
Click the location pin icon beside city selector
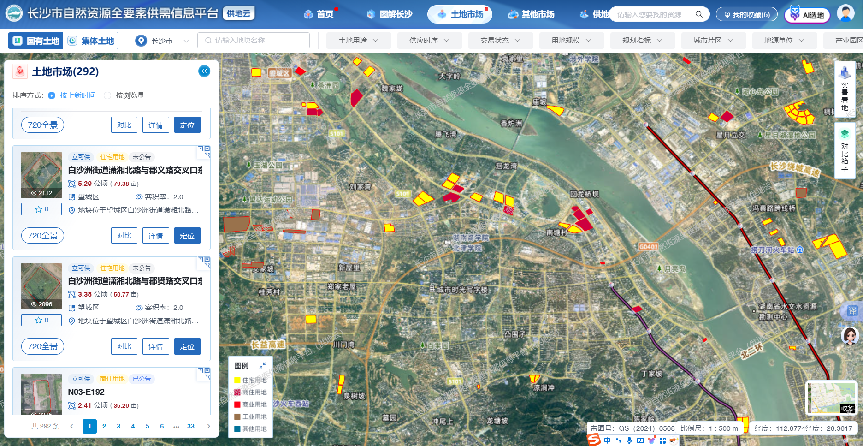click(143, 41)
